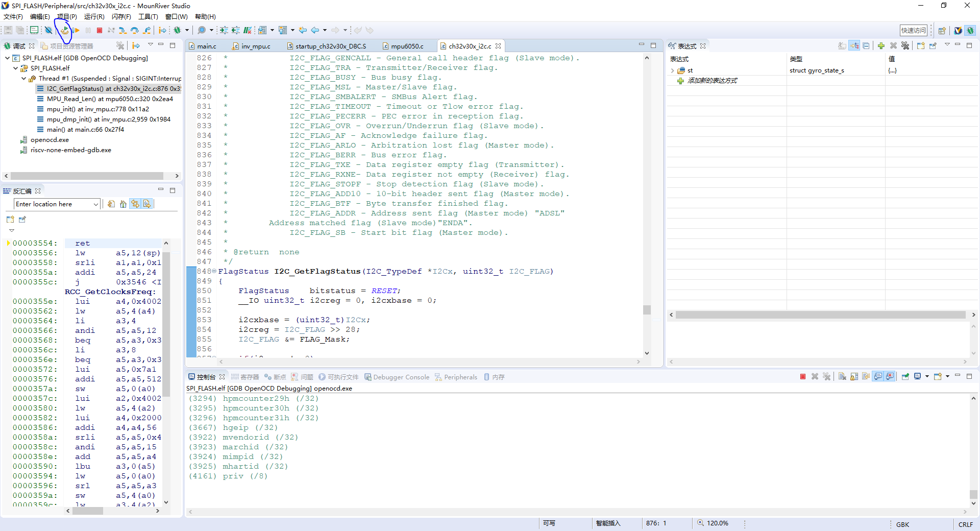Resume program execution
The image size is (980, 531).
click(77, 31)
